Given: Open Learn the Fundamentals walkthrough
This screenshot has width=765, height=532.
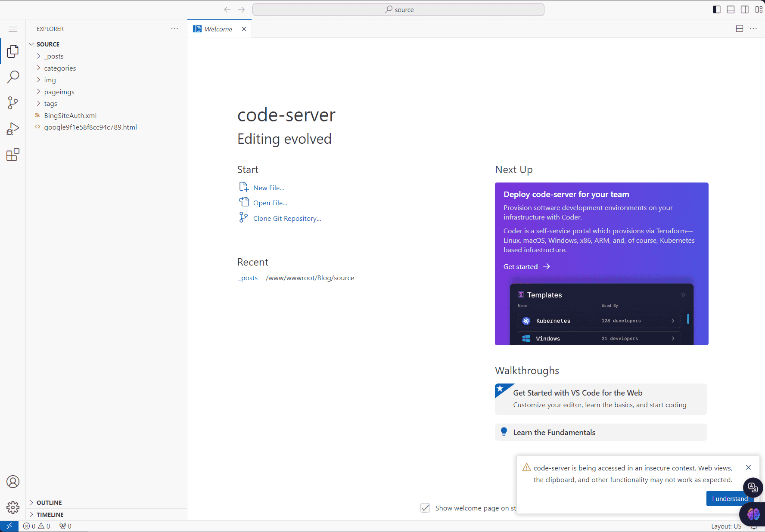Looking at the screenshot, I should pos(601,432).
